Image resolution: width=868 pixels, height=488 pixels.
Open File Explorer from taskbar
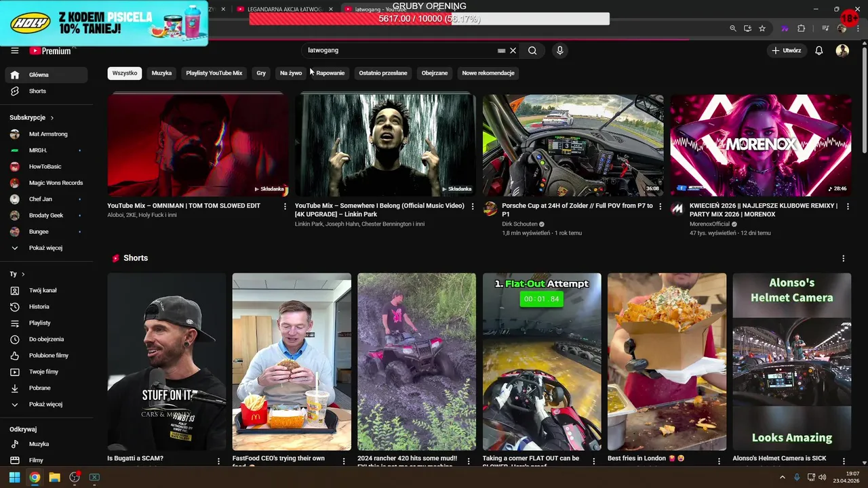[54, 477]
